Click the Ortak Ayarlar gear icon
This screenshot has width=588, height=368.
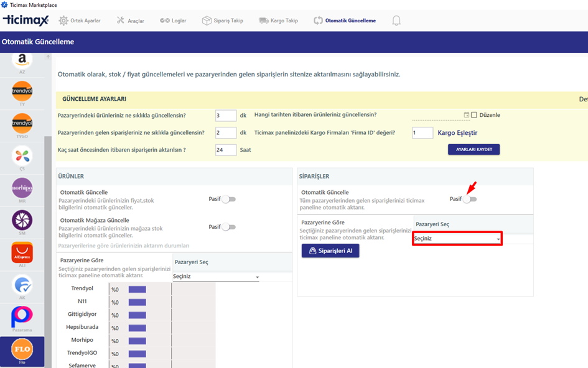tap(63, 21)
